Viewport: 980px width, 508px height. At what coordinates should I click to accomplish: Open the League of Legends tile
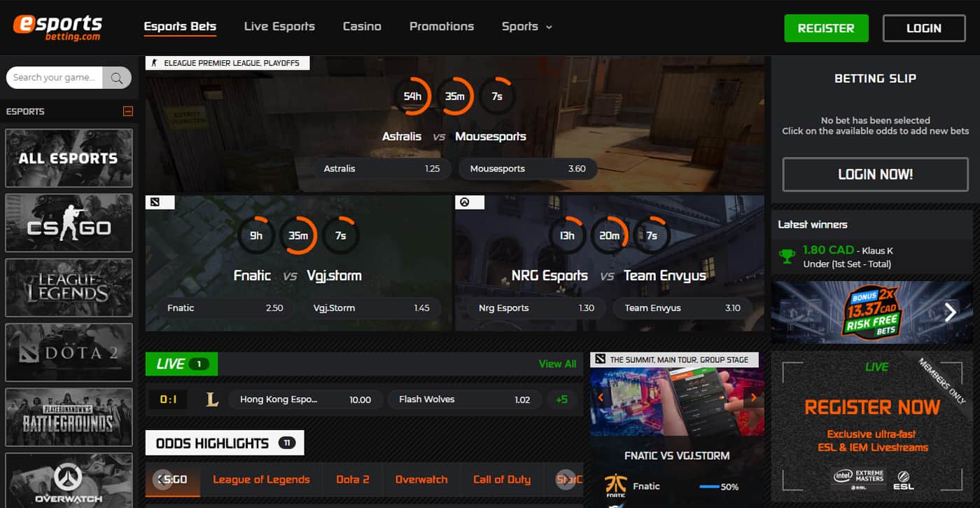click(x=69, y=288)
